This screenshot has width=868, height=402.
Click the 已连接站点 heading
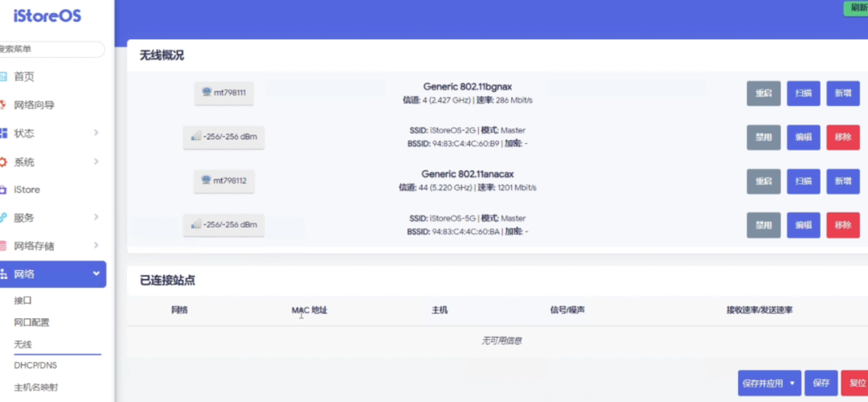click(x=167, y=280)
